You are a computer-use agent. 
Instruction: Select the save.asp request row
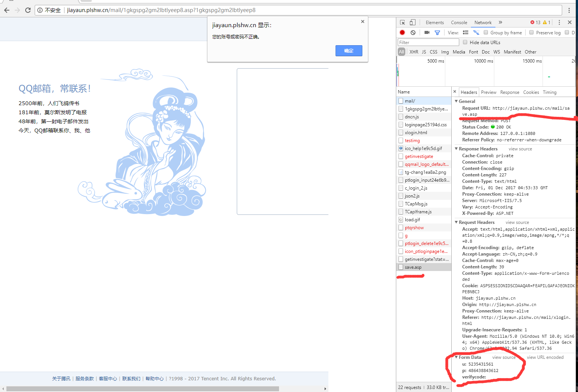(424, 267)
